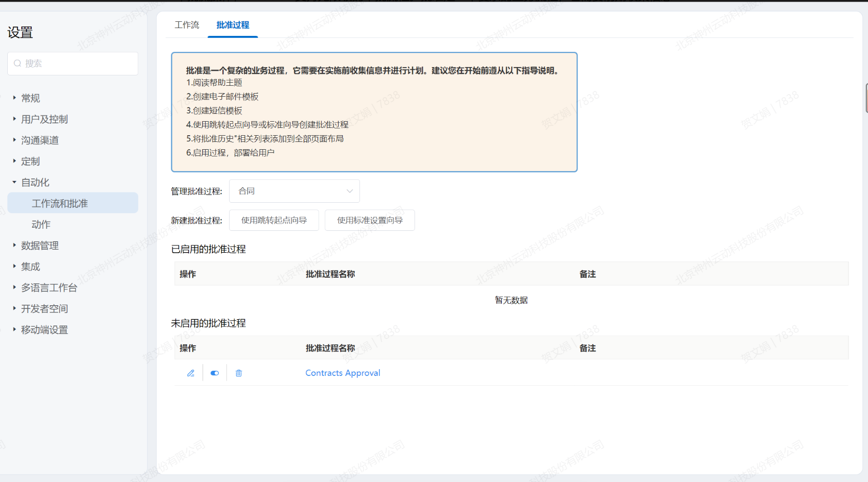Click the search magnifier icon in sidebar
This screenshot has height=482, width=868.
tap(18, 63)
